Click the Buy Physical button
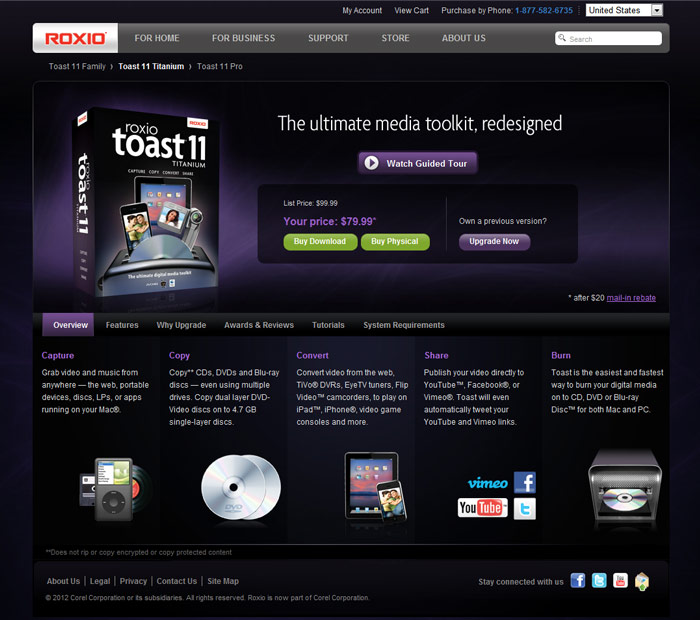 click(395, 241)
